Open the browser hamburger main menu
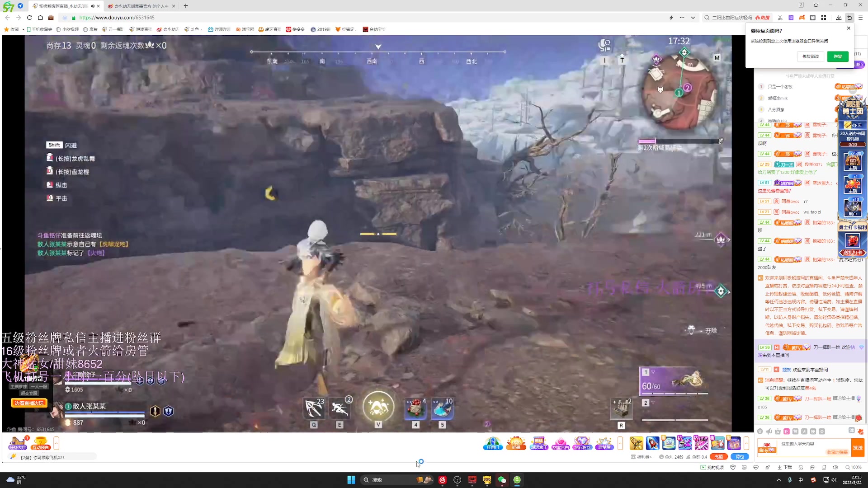Viewport: 868px width, 488px height. coord(860,18)
